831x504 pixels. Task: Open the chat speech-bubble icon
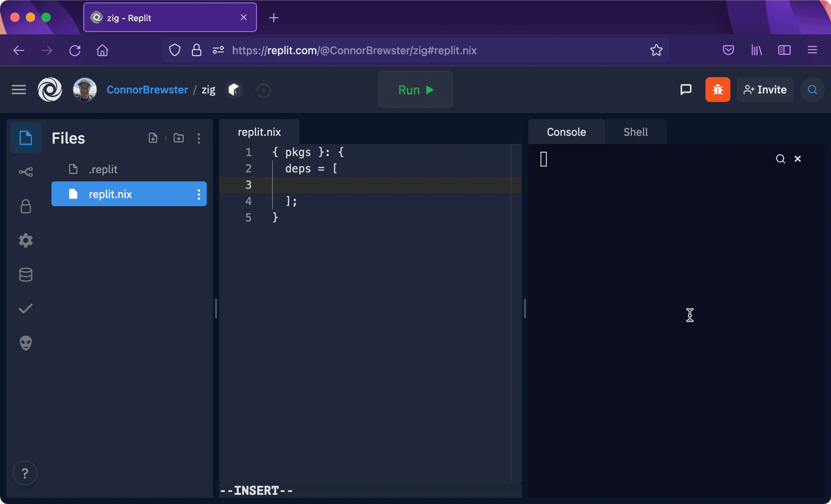(686, 90)
